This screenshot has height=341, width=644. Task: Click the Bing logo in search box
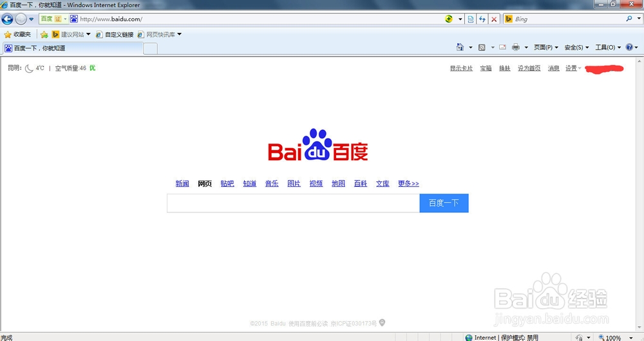[509, 19]
